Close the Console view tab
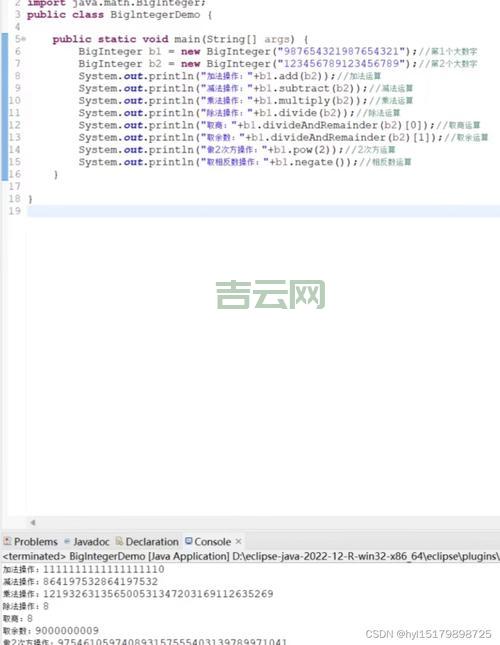This screenshot has width=500, height=645. pos(238,542)
